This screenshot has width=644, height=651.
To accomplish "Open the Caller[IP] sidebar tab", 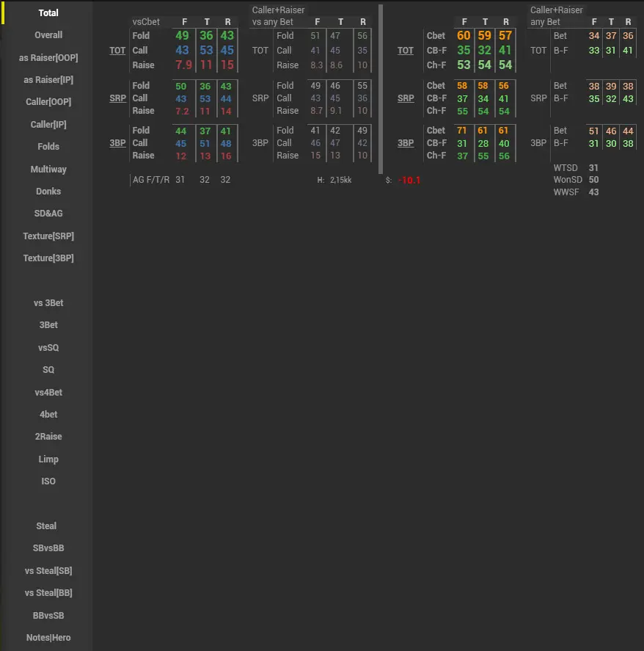I will tap(48, 125).
